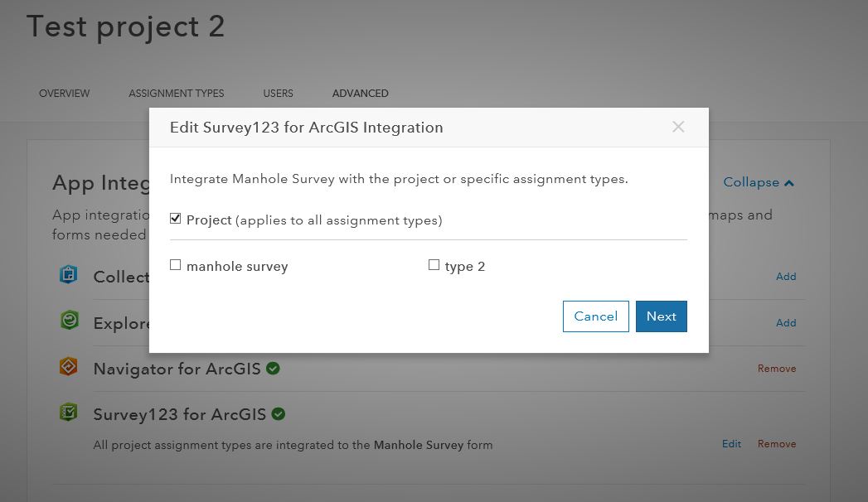The width and height of the screenshot is (868, 502).
Task: Click green checkmark beside Survey123 for ArcGIS
Action: tap(279, 413)
